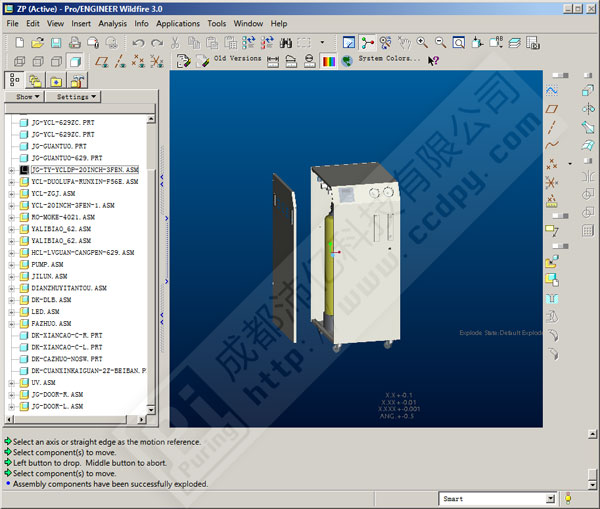Viewport: 600px width, 509px height.
Task: Open the File menu
Action: click(12, 24)
